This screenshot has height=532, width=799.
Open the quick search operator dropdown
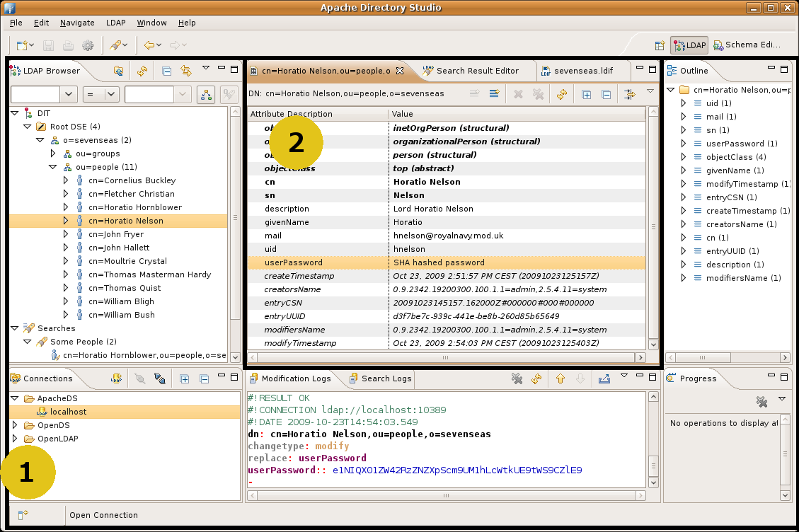(102, 94)
